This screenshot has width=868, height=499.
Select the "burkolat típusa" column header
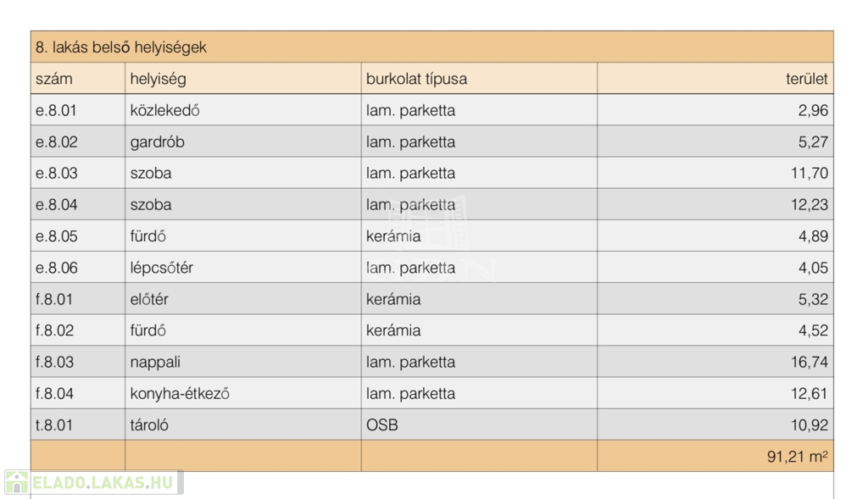pyautogui.click(x=416, y=79)
